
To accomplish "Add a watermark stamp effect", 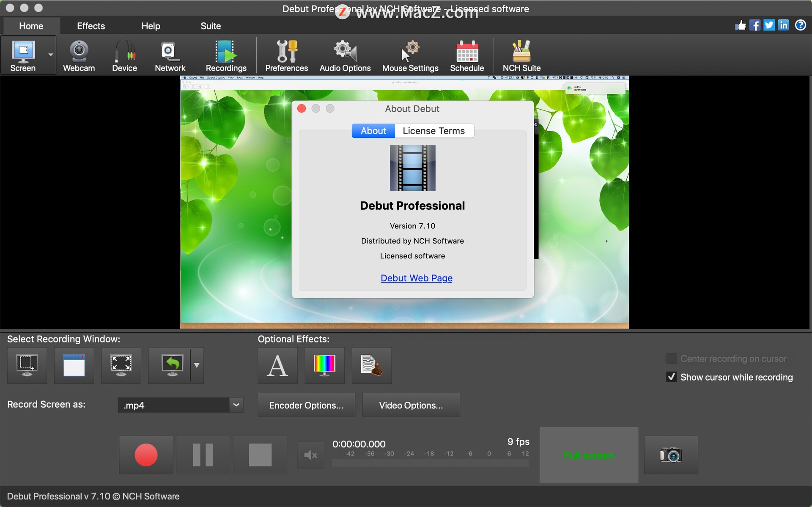I will click(x=372, y=365).
